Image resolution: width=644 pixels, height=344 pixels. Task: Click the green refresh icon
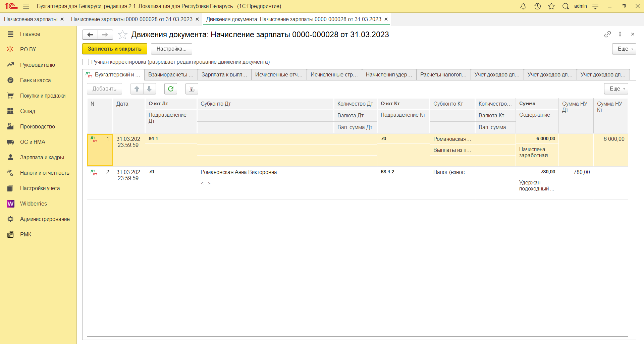click(x=171, y=89)
